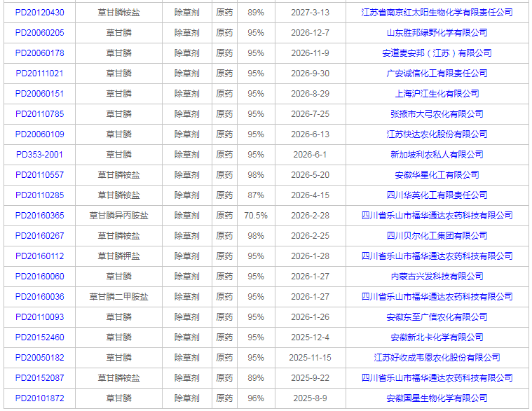Open registration link PD20101872
Image resolution: width=532 pixels, height=411 pixels.
[40, 399]
